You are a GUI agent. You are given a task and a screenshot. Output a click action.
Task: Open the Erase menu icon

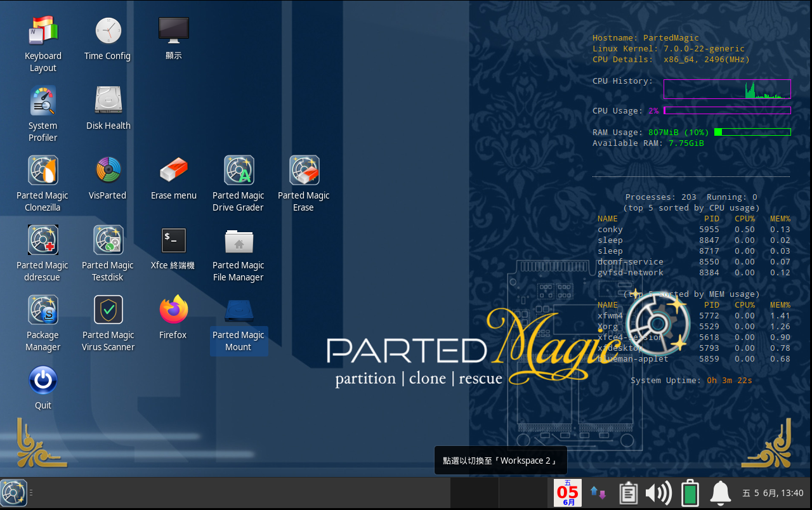pyautogui.click(x=173, y=170)
